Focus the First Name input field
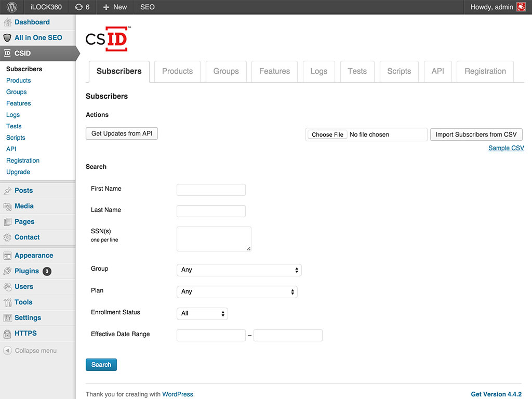The height and width of the screenshot is (399, 532). 211,190
